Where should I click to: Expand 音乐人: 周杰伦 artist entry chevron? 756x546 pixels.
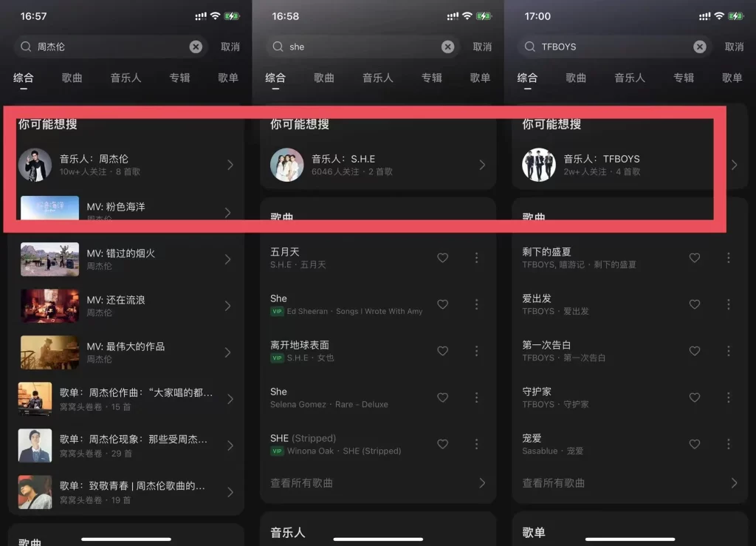point(230,165)
